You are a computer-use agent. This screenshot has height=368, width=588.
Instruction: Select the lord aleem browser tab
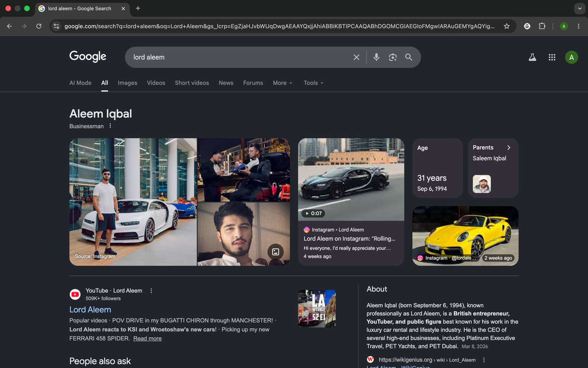coord(81,8)
